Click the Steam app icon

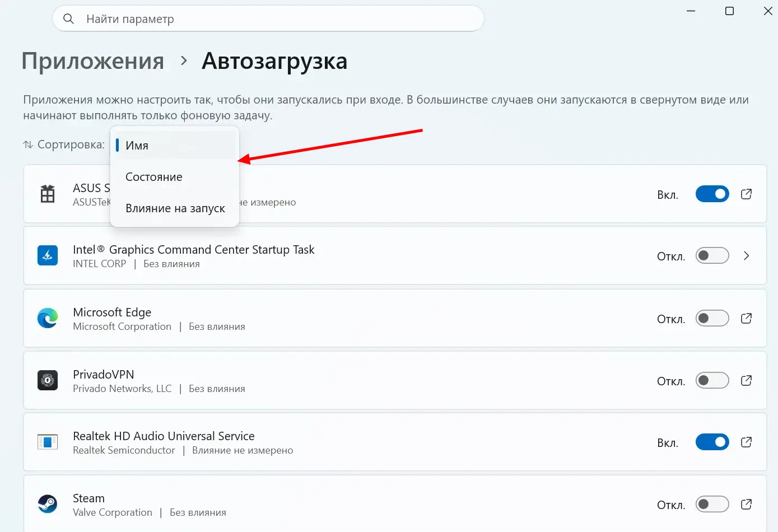pyautogui.click(x=48, y=504)
